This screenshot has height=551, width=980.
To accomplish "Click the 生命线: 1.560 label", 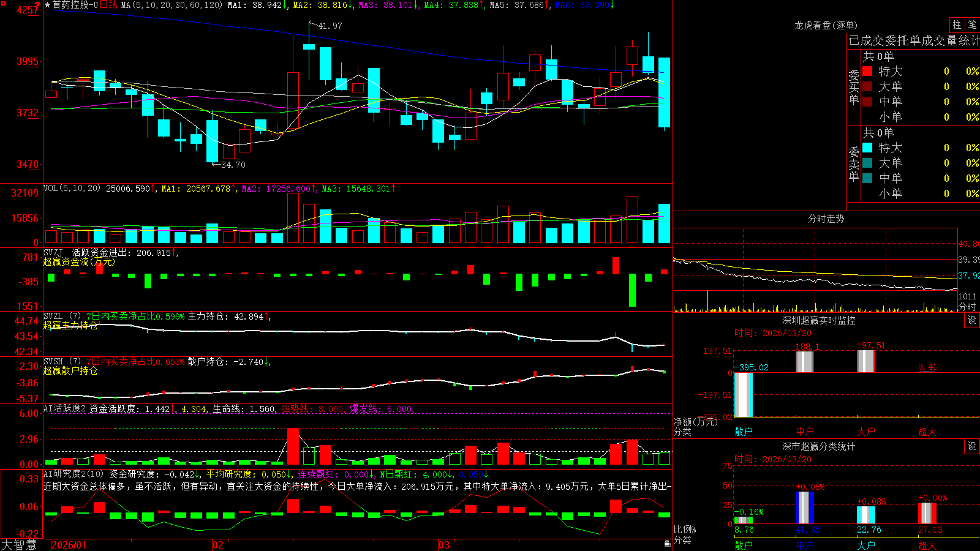I will (x=244, y=408).
